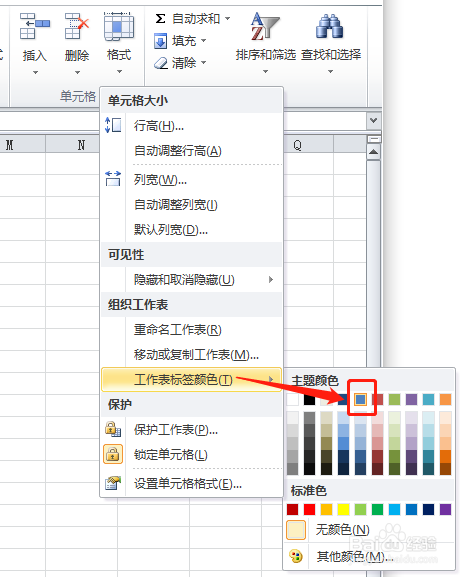The image size is (466, 577).
Task: Expand the Clear (清除) dropdown arrow
Action: [204, 63]
